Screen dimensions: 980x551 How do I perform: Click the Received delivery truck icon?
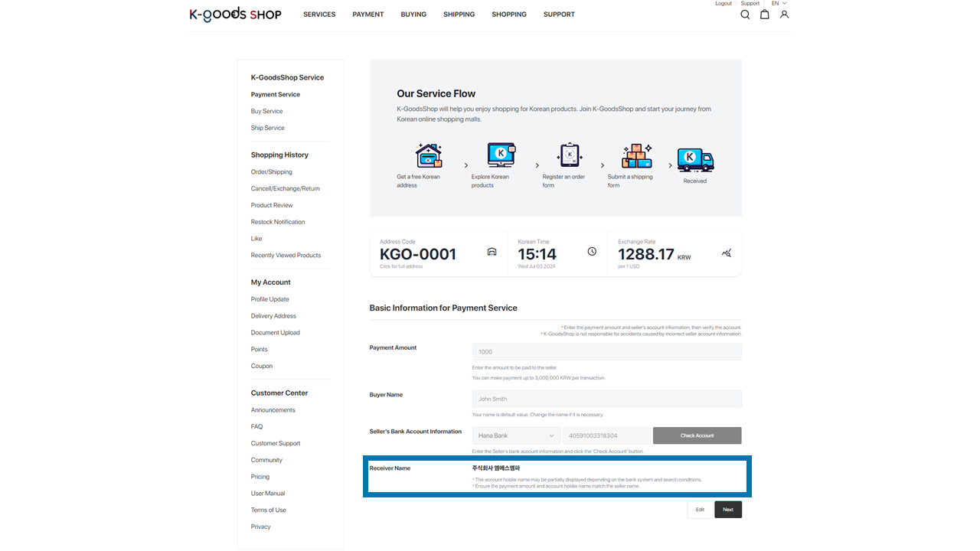coord(695,160)
